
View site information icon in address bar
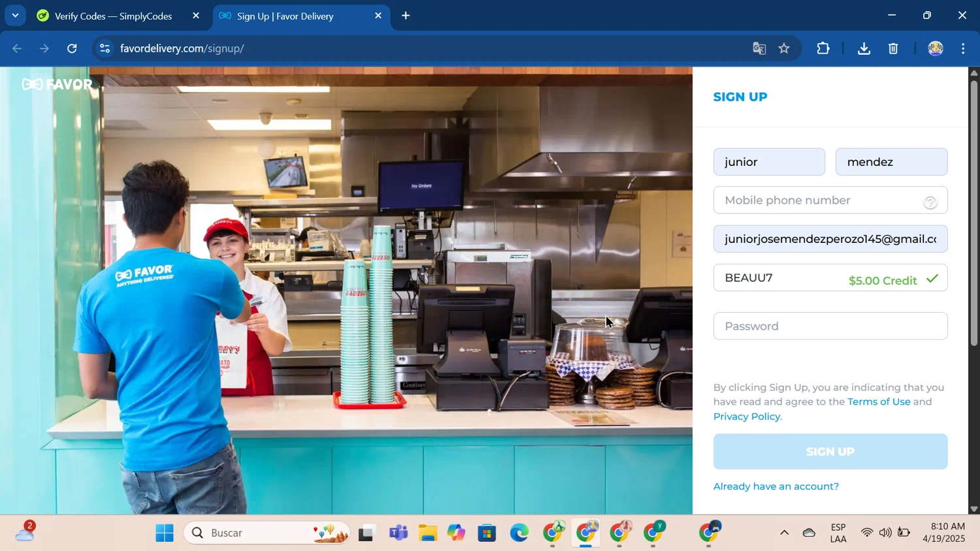[105, 48]
